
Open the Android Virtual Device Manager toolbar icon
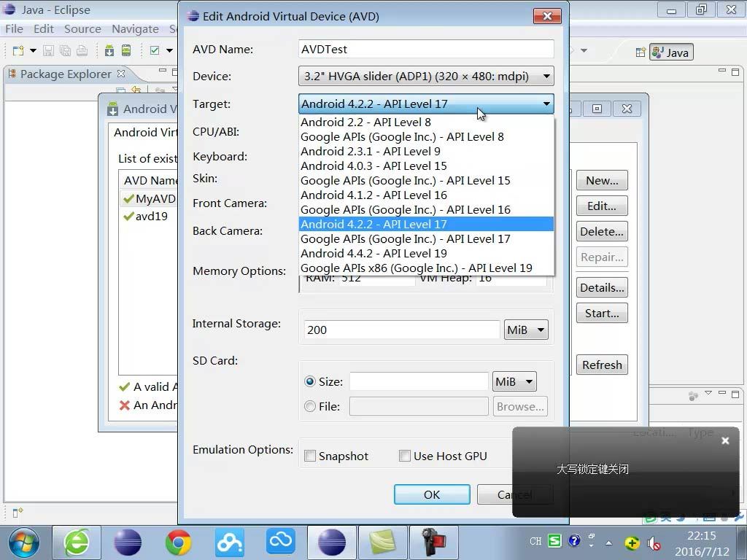[125, 50]
